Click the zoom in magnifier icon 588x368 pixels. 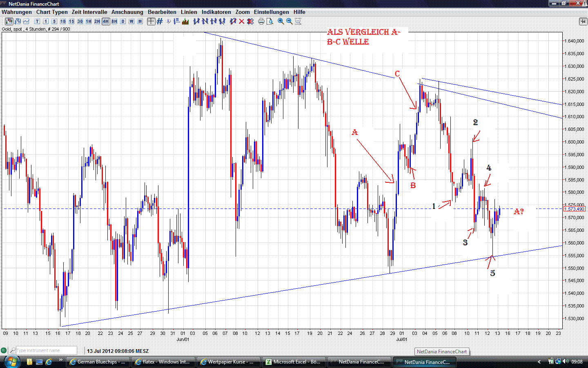[x=281, y=21]
